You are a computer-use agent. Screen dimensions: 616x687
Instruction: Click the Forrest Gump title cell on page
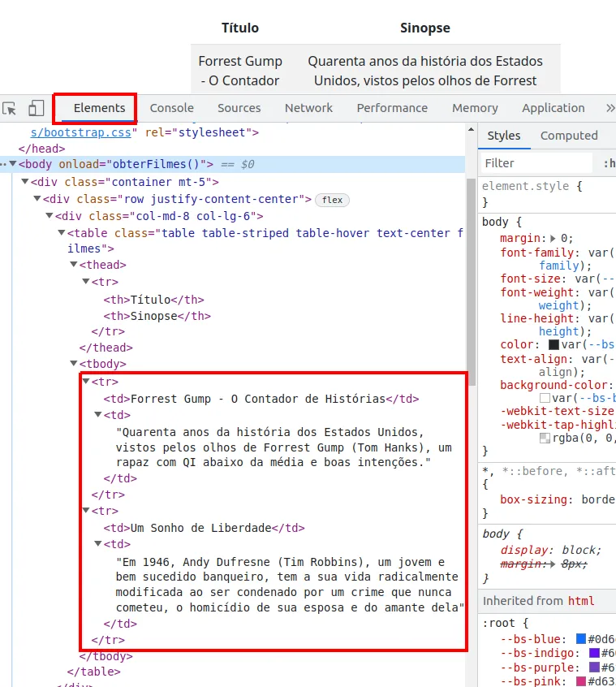pyautogui.click(x=240, y=71)
